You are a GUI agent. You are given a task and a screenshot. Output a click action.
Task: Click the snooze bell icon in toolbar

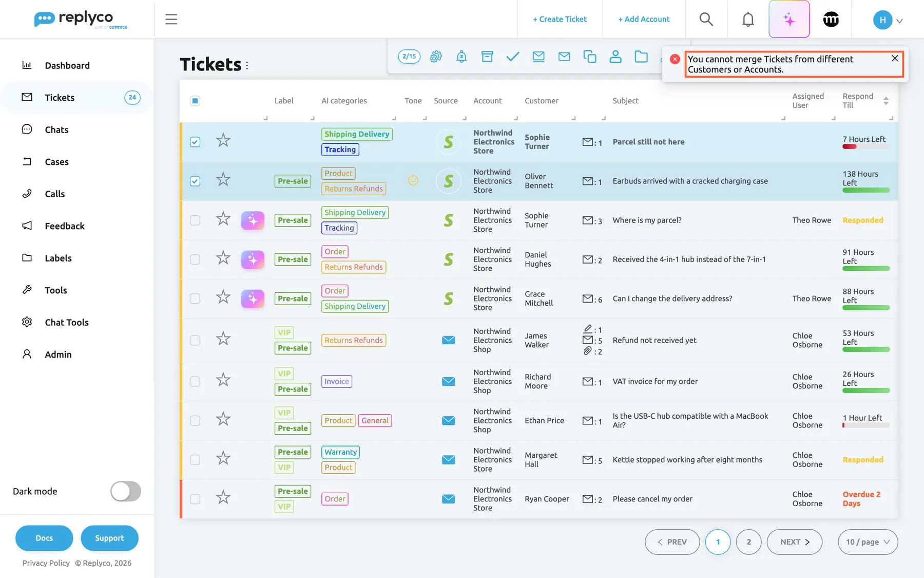pos(461,57)
